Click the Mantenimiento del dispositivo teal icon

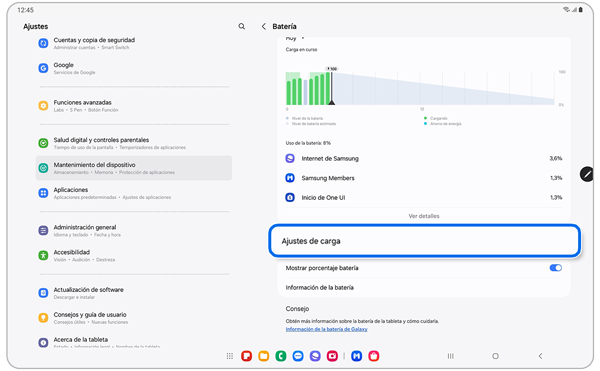point(43,168)
